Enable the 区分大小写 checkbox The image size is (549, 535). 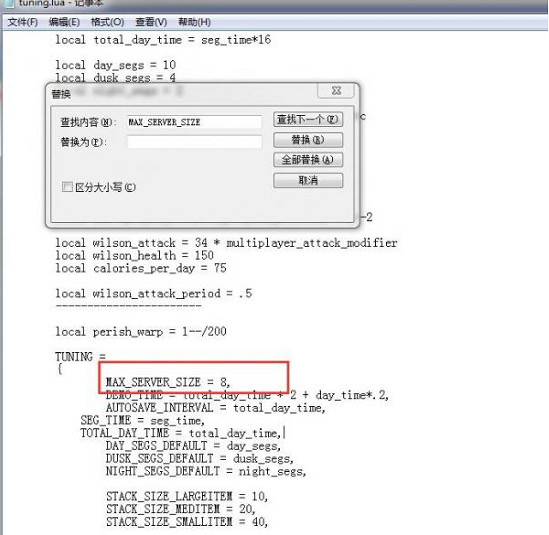click(x=67, y=187)
